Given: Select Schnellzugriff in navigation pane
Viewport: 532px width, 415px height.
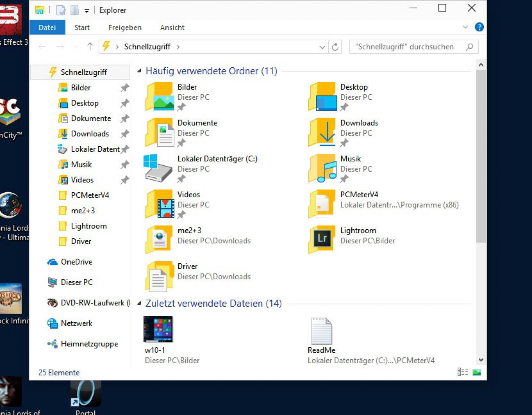Looking at the screenshot, I should 80,72.
